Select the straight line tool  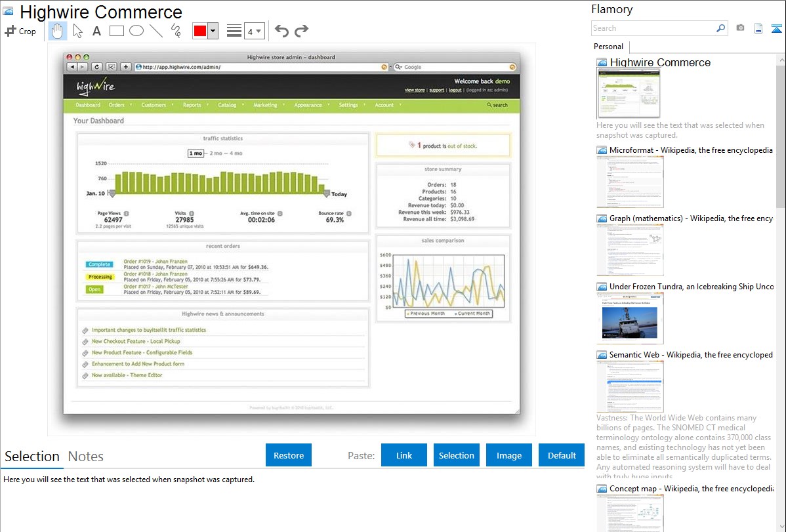(156, 31)
